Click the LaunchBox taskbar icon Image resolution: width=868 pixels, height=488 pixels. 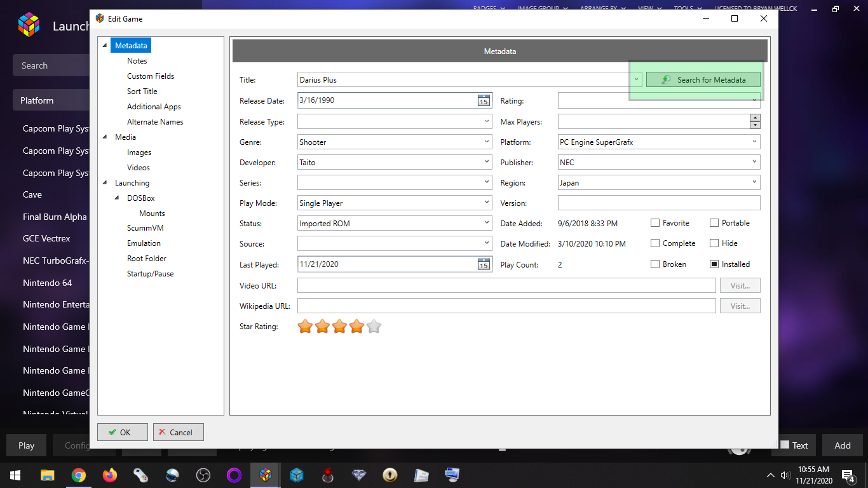coord(266,475)
